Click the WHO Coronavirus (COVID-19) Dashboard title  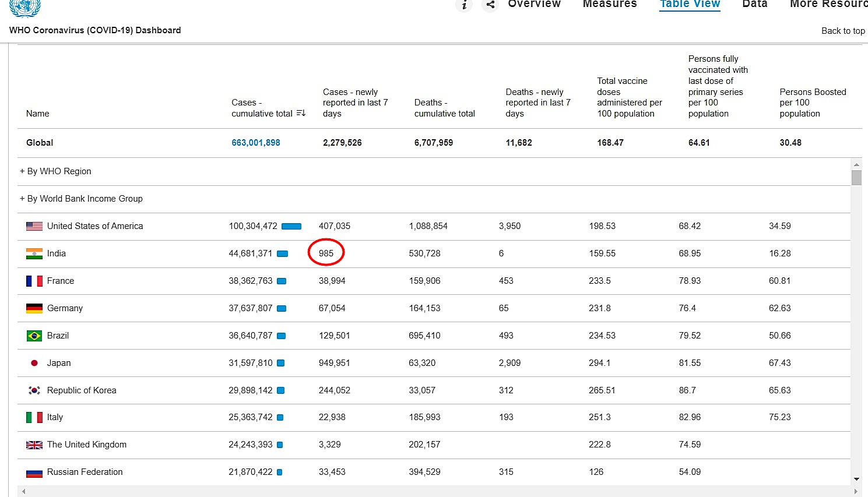(95, 30)
